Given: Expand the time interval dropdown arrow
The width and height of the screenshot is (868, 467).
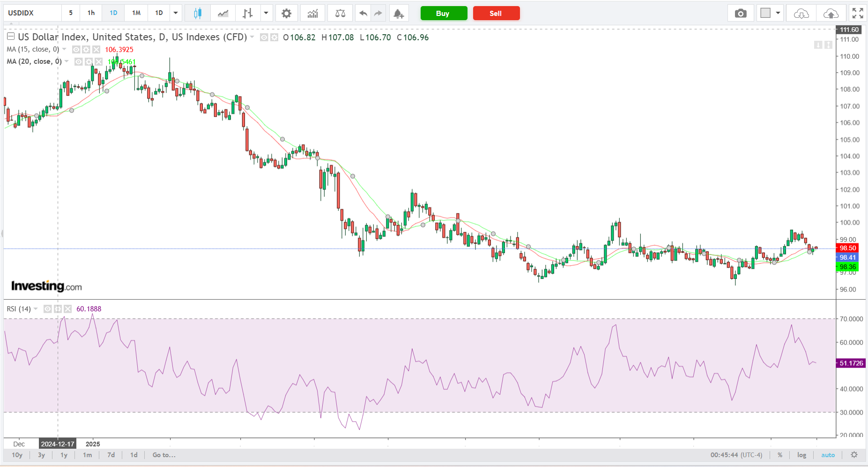Looking at the screenshot, I should pos(176,13).
